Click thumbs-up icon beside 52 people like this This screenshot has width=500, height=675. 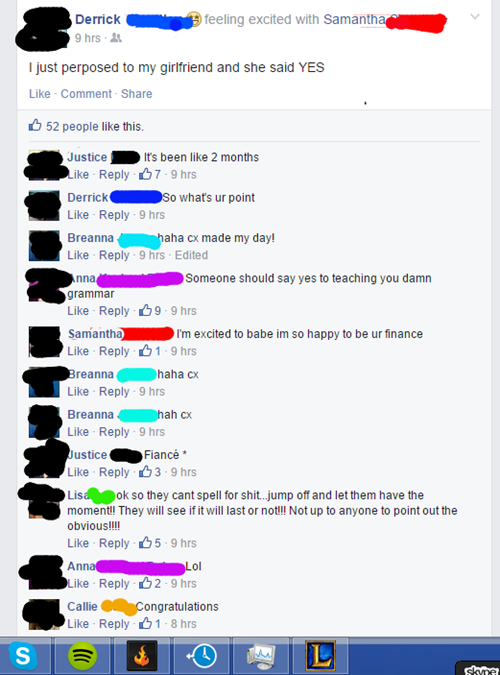coord(35,125)
